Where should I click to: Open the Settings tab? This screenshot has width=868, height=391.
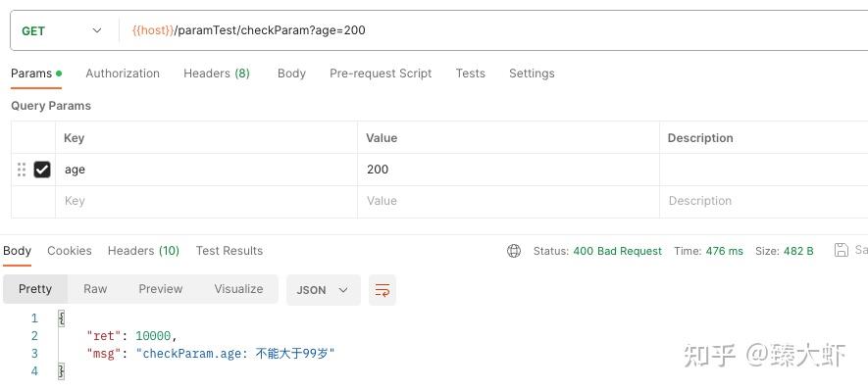(532, 73)
